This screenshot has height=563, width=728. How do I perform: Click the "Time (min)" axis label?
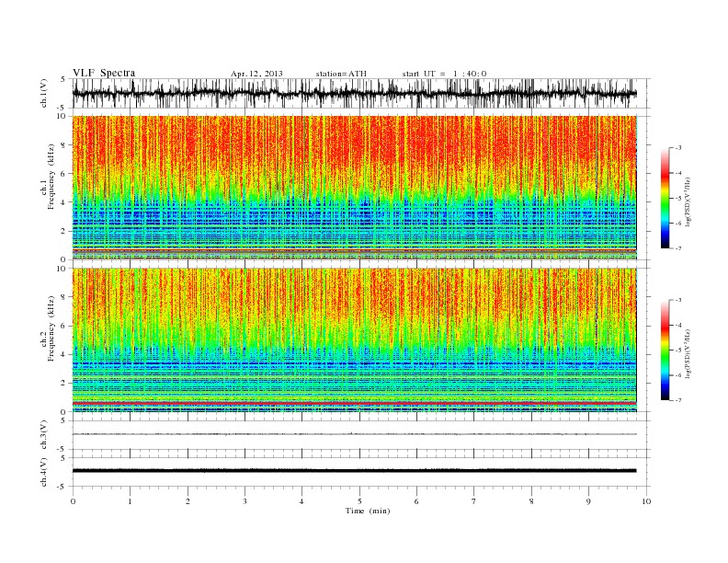click(x=368, y=511)
